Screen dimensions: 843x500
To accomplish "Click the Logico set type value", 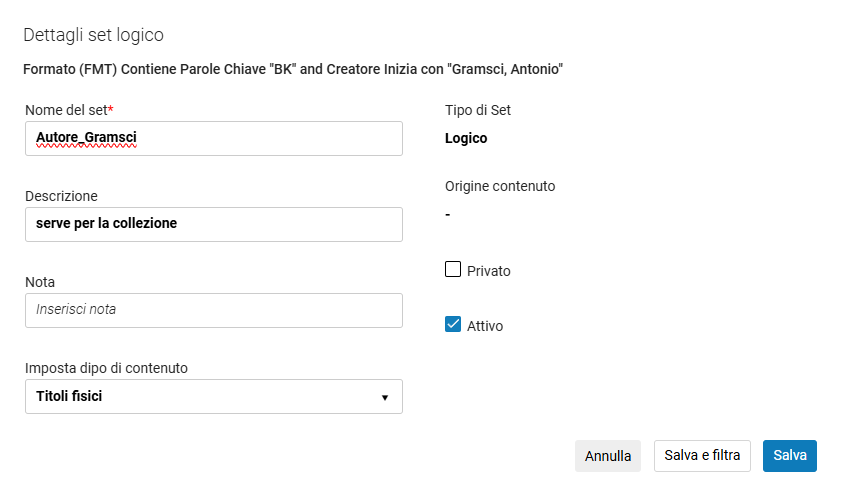I will coord(466,138).
